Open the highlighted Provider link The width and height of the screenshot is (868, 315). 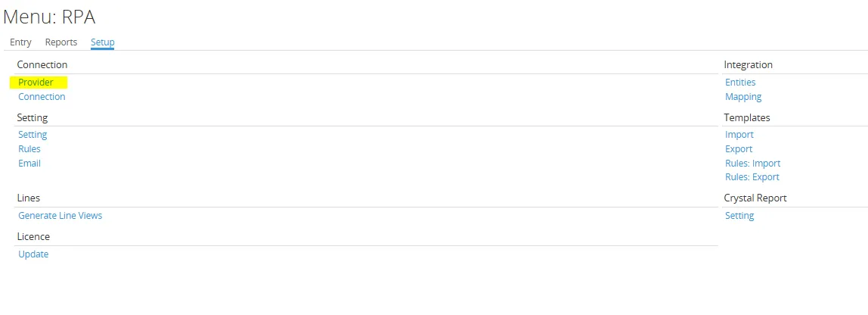tap(36, 83)
